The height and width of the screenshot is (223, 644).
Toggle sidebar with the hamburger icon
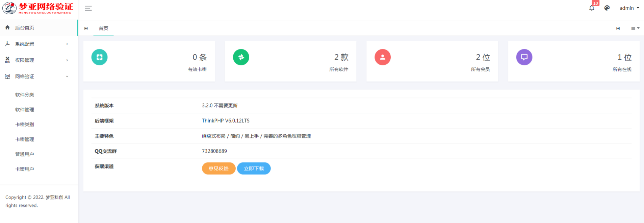[88, 8]
